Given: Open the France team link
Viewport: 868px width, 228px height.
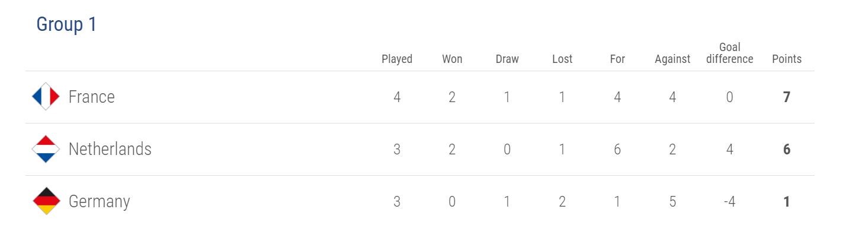Looking at the screenshot, I should (x=92, y=97).
